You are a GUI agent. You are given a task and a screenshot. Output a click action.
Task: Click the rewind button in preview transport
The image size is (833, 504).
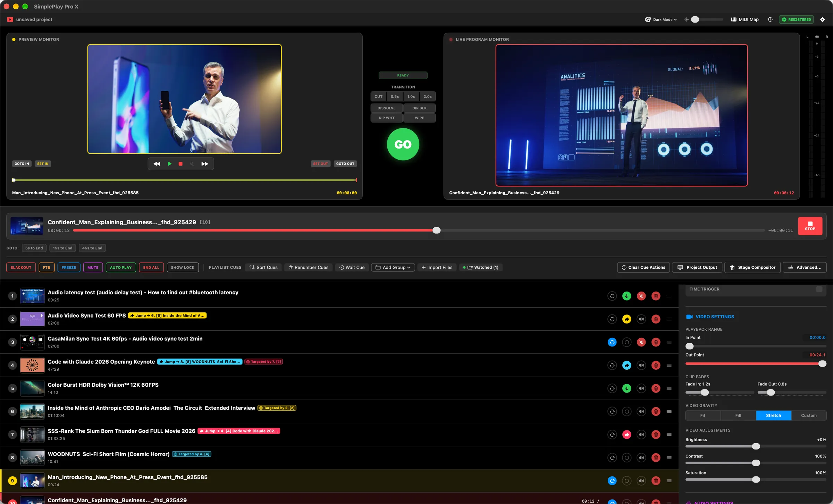coord(157,164)
